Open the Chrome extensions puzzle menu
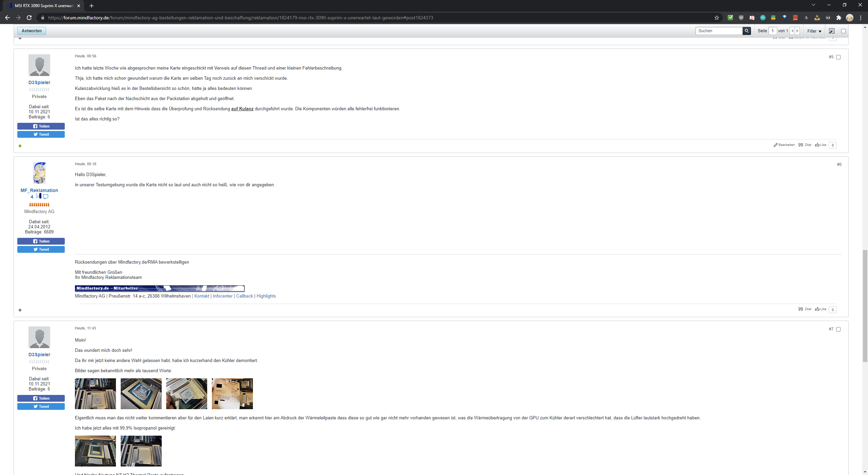The image size is (868, 475). pos(839,18)
